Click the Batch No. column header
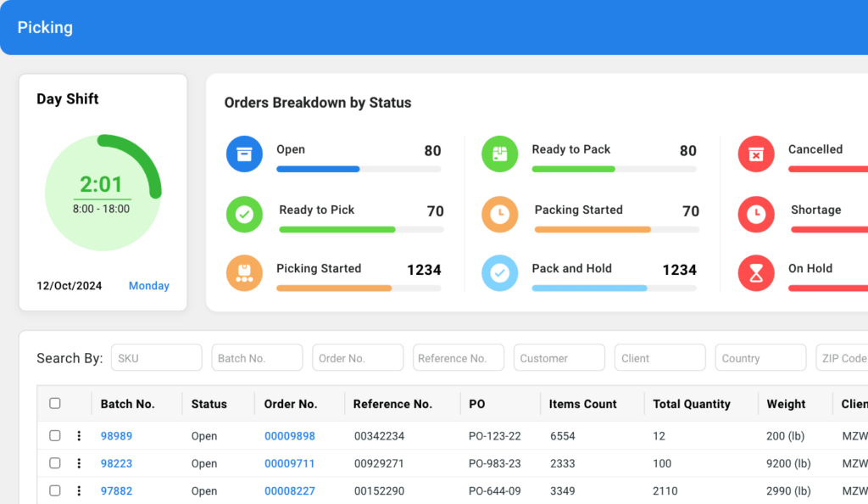The width and height of the screenshot is (868, 504). pyautogui.click(x=127, y=404)
